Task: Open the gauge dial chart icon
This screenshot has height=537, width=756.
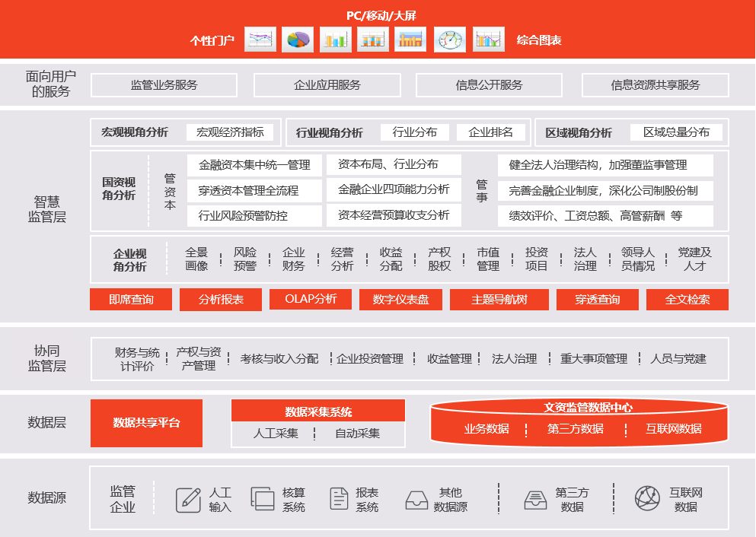Action: point(450,40)
